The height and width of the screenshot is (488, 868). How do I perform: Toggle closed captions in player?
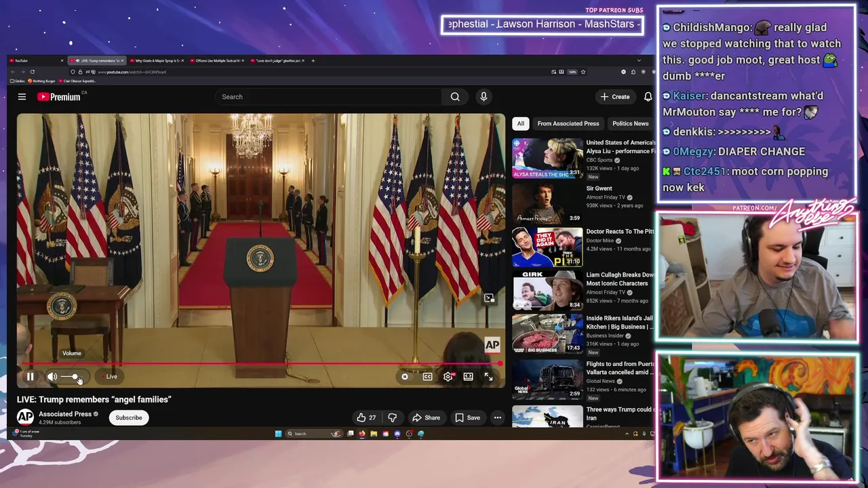point(427,377)
